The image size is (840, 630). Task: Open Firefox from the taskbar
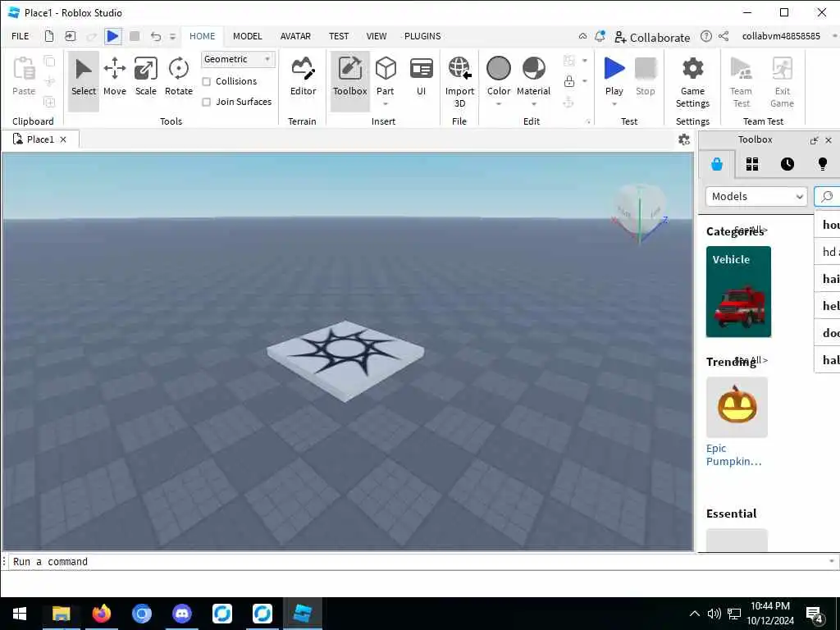point(101,614)
